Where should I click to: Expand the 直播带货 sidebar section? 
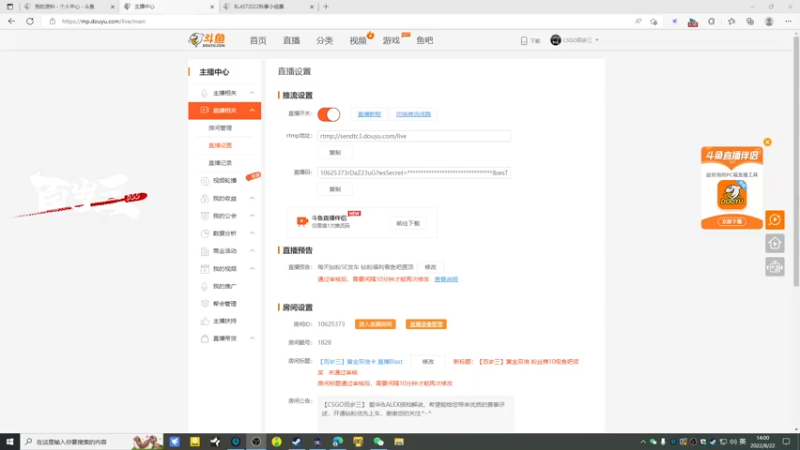(252, 339)
